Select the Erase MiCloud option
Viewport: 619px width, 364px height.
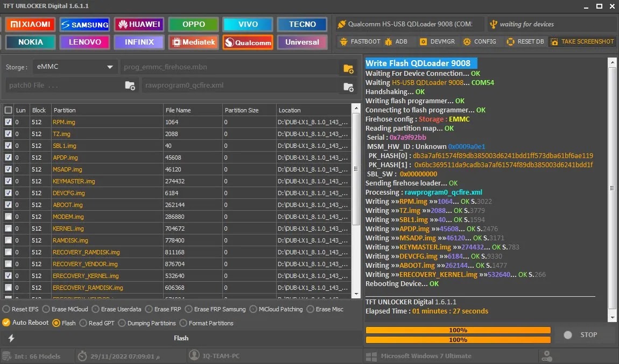65,309
